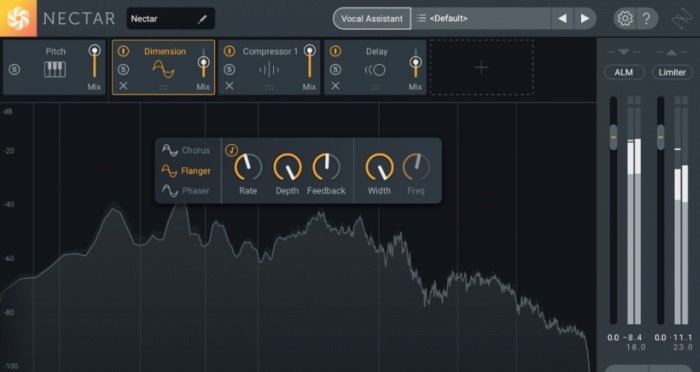Grab the Dimension module drag handle dots
This screenshot has width=700, height=372.
[x=163, y=88]
